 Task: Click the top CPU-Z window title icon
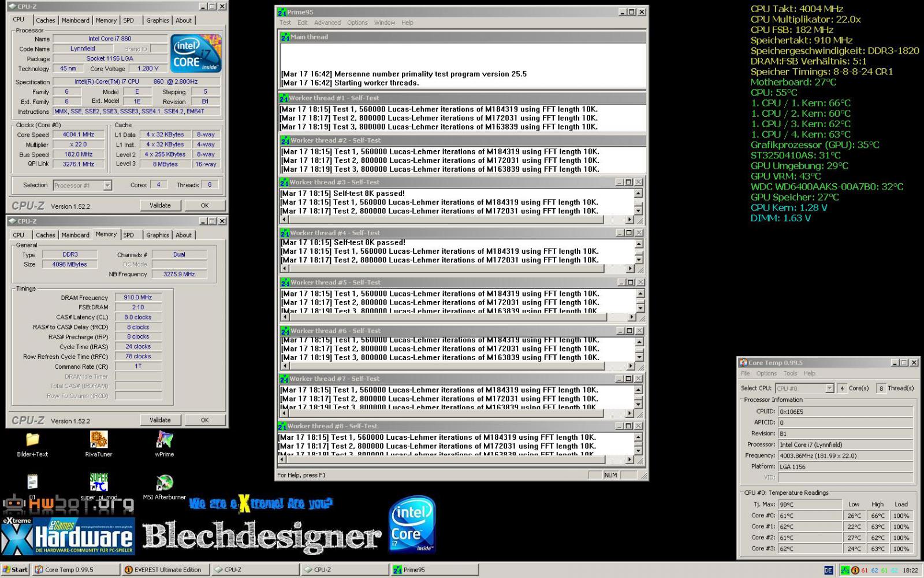coord(12,6)
